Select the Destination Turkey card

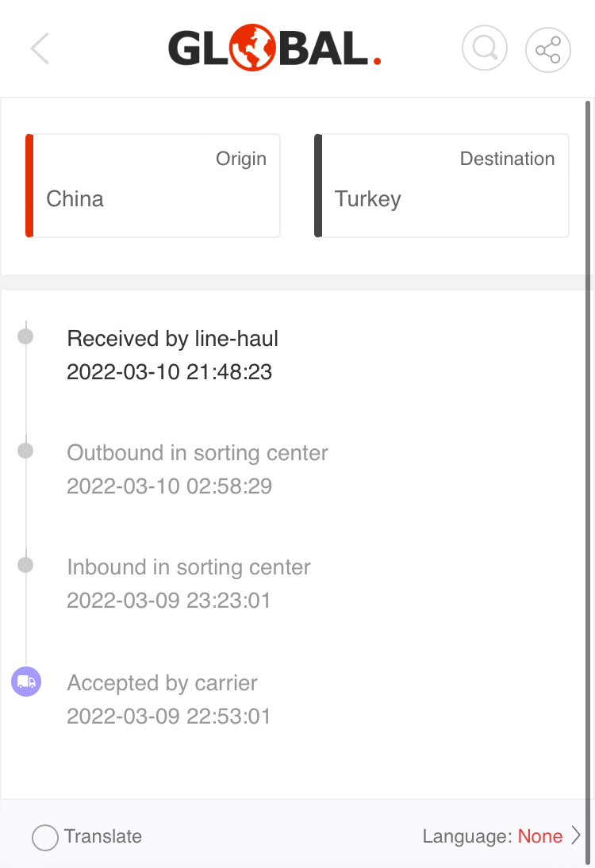pos(442,186)
